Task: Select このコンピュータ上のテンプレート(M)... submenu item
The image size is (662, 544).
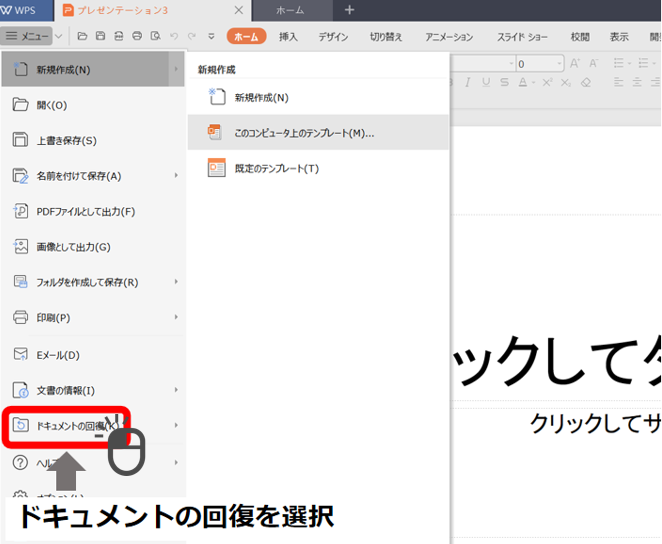Action: tap(318, 133)
